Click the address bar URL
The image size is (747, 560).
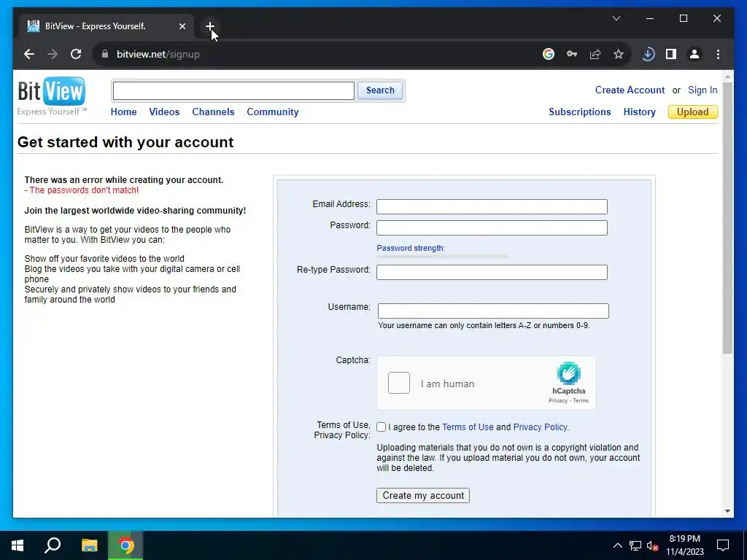158,54
